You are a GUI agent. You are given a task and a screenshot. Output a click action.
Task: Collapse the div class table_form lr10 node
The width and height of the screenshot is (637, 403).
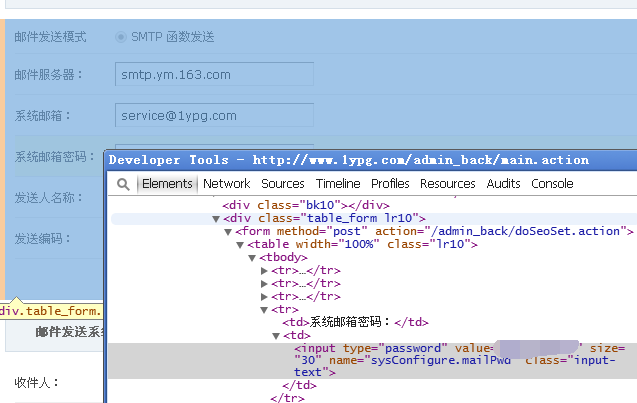point(216,219)
